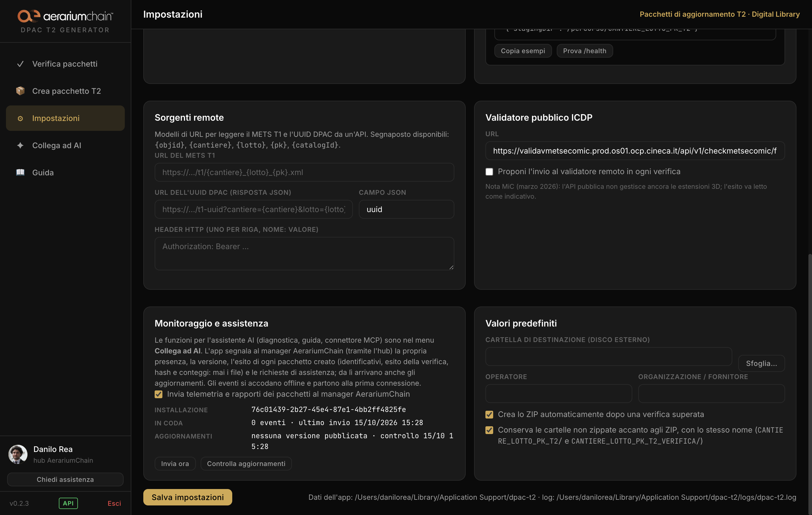The height and width of the screenshot is (515, 812).
Task: Focus the URL del METS T1 field
Action: pyautogui.click(x=304, y=172)
